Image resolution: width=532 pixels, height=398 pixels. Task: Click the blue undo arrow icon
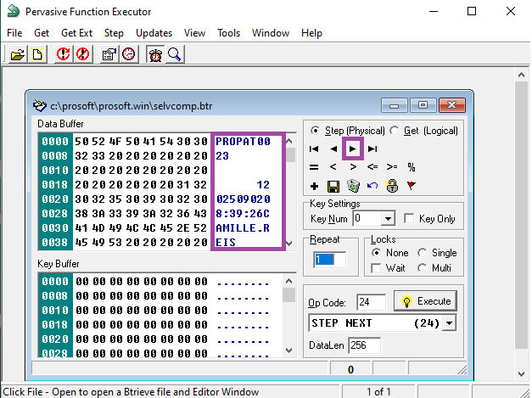coord(372,186)
